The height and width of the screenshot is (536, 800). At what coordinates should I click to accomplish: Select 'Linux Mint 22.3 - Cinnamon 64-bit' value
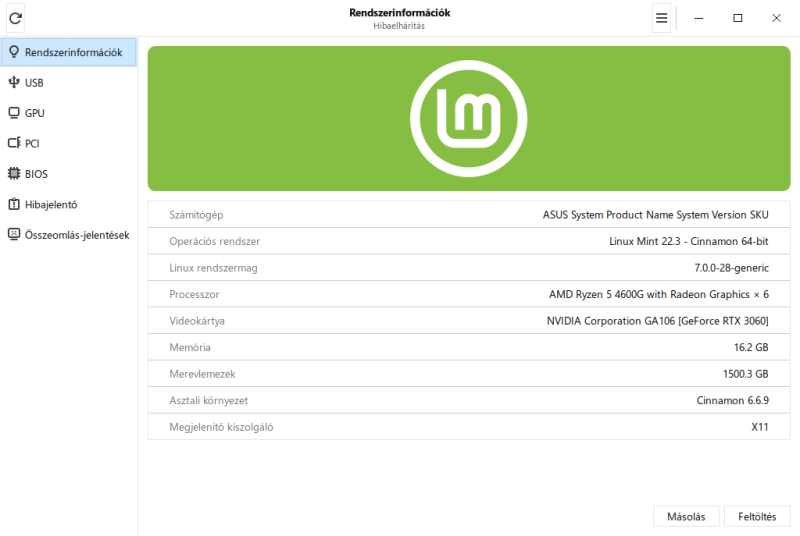click(688, 241)
